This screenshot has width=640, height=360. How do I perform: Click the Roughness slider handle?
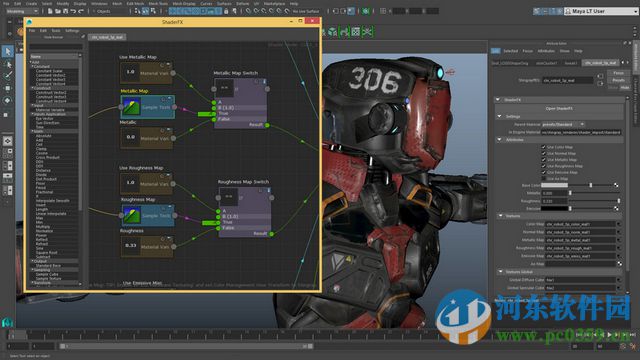pyautogui.click(x=619, y=201)
